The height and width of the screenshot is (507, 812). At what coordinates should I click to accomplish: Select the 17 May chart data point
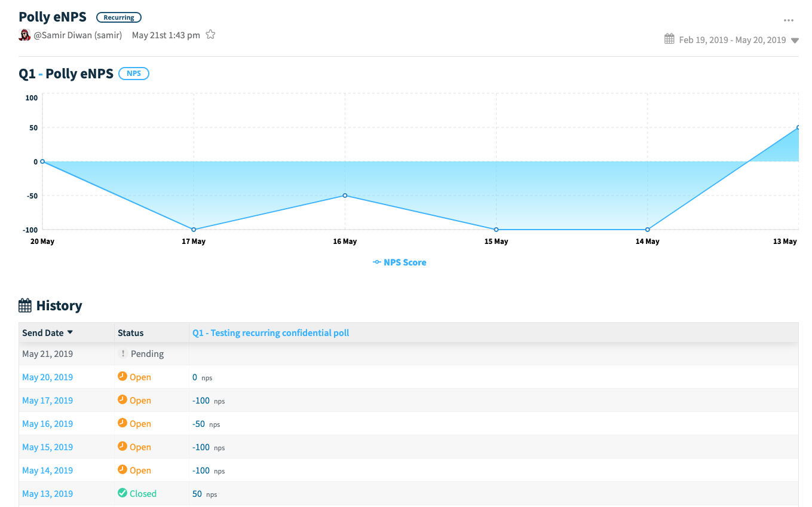[194, 230]
